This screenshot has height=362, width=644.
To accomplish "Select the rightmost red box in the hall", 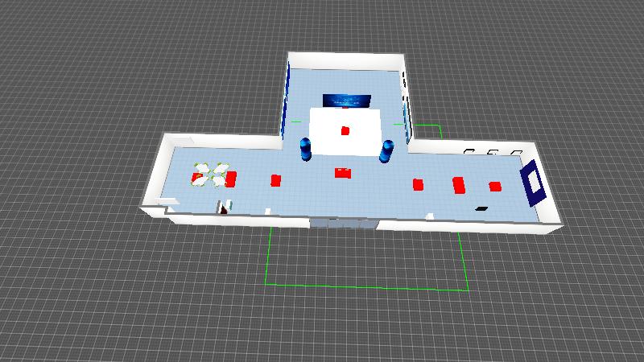I will click(x=495, y=187).
